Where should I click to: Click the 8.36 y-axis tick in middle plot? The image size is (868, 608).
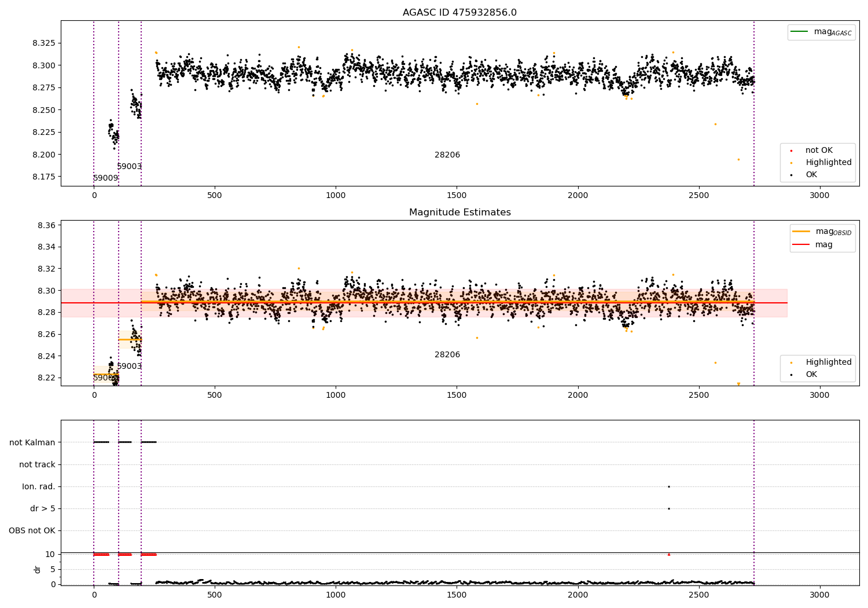click(46, 225)
